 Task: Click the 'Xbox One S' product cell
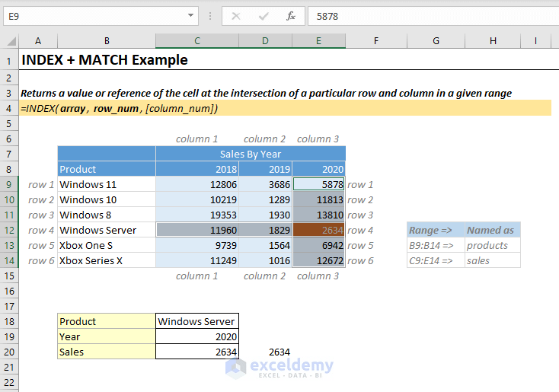pos(107,246)
